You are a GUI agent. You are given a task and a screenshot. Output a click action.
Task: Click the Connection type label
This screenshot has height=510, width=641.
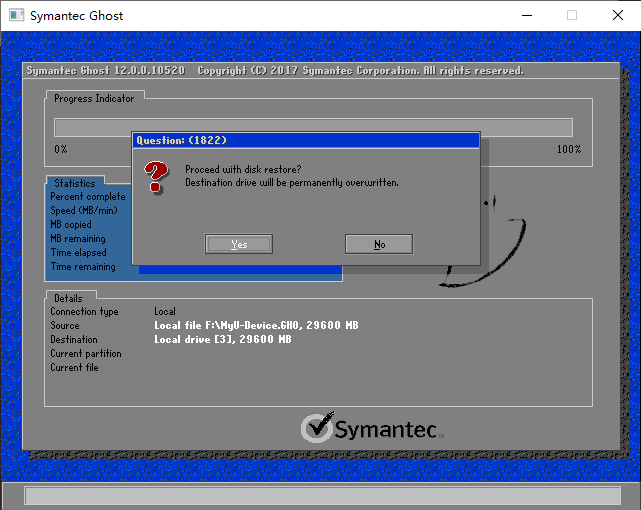click(84, 311)
